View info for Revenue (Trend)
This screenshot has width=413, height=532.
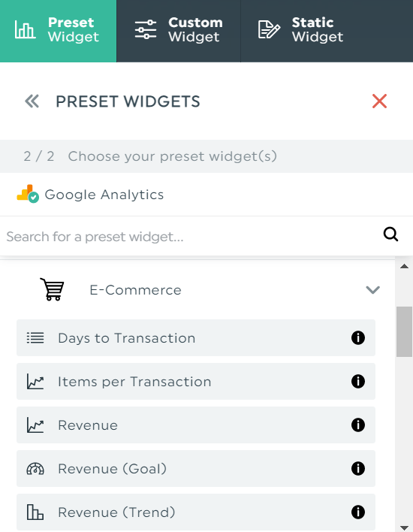pos(357,512)
